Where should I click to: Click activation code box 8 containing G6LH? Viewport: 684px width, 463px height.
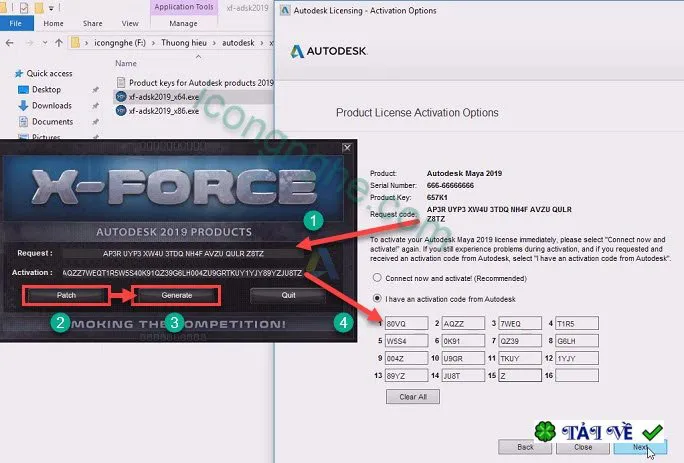tap(577, 341)
